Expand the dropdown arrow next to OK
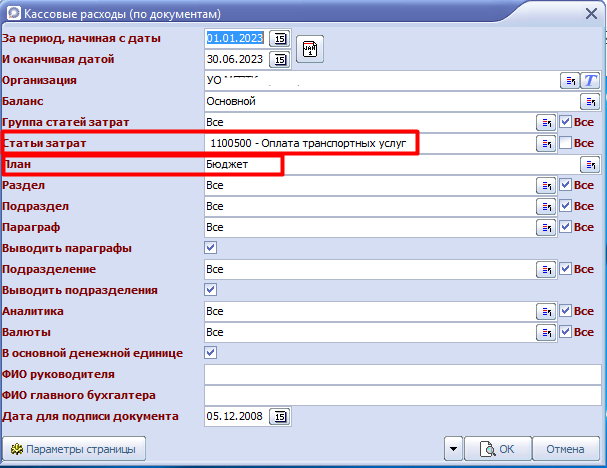The image size is (607, 468). [454, 449]
